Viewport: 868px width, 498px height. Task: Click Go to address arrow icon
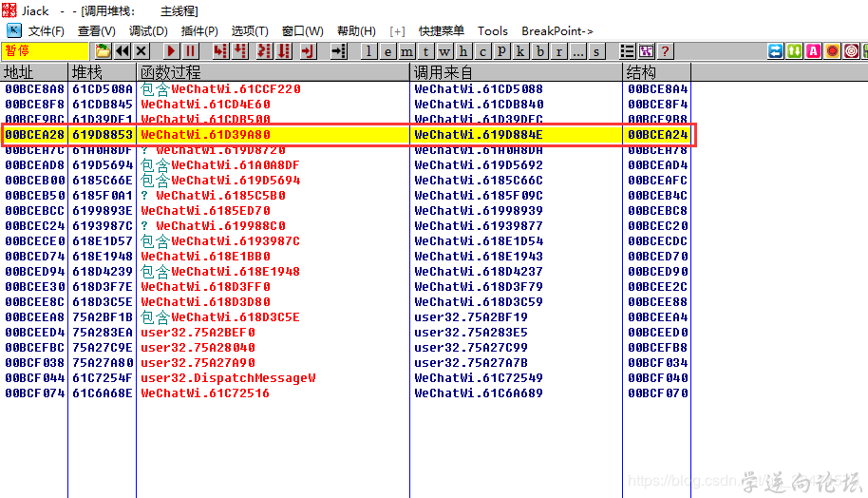(338, 51)
